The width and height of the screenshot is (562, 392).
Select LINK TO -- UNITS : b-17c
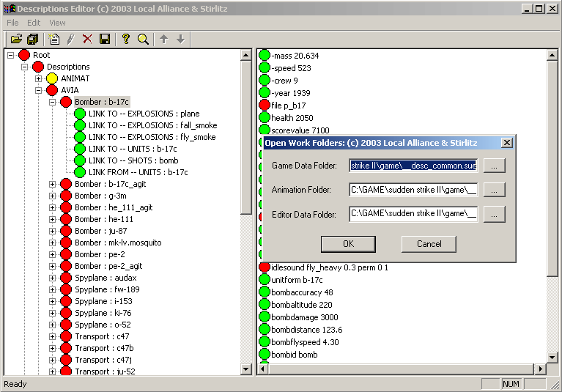pos(133,149)
